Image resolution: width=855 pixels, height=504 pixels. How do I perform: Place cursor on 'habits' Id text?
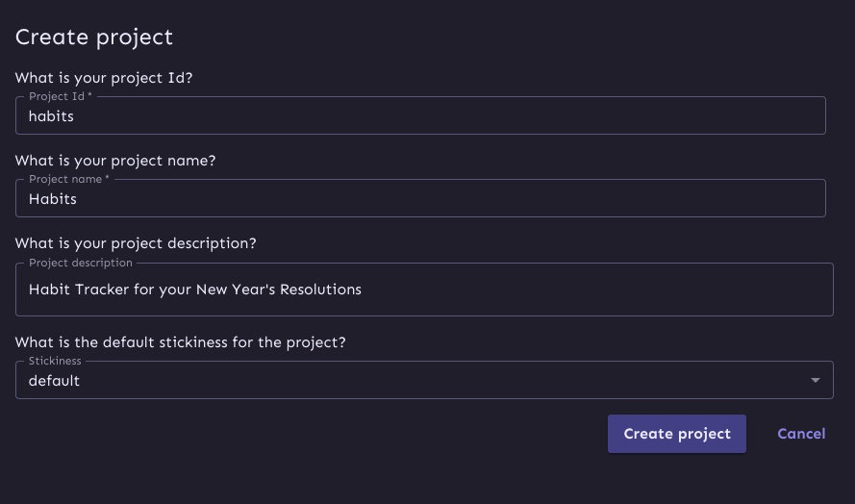coord(51,116)
